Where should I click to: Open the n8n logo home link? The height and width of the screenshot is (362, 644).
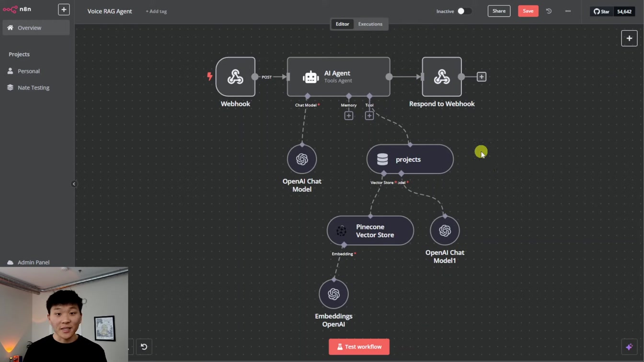coord(17,9)
